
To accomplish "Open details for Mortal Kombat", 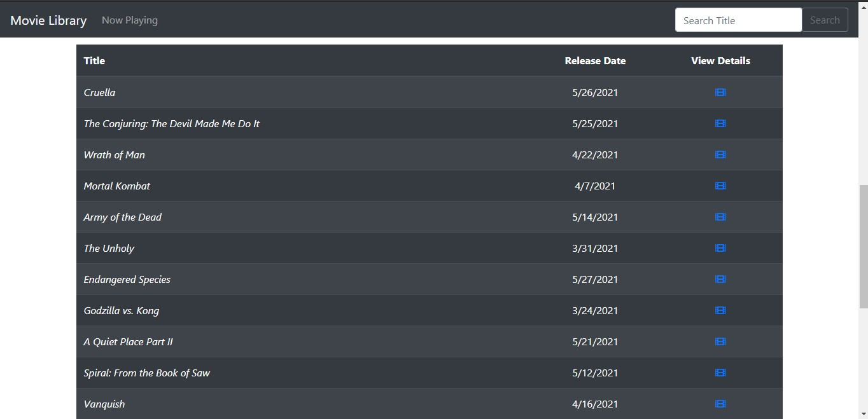I will coord(720,186).
